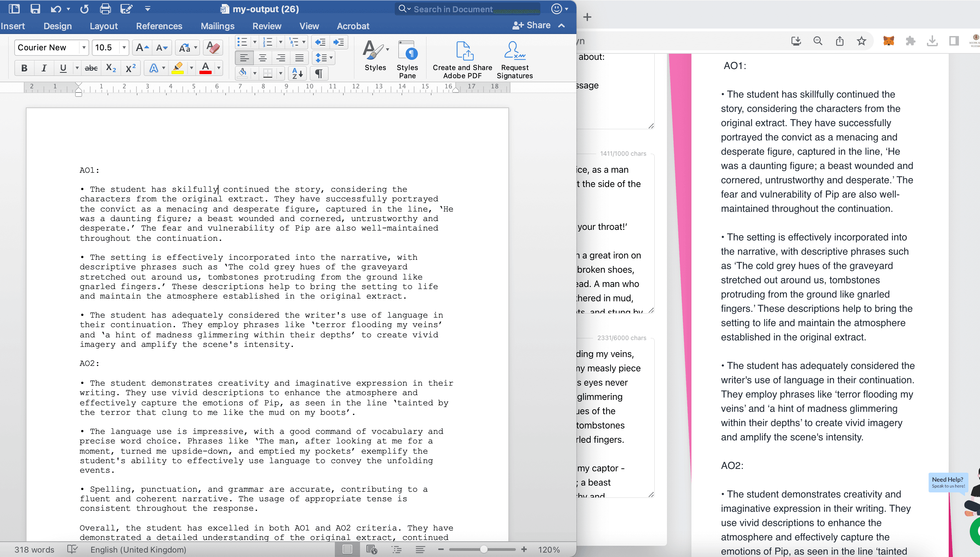Image resolution: width=980 pixels, height=557 pixels.
Task: Align text right
Action: tap(281, 58)
